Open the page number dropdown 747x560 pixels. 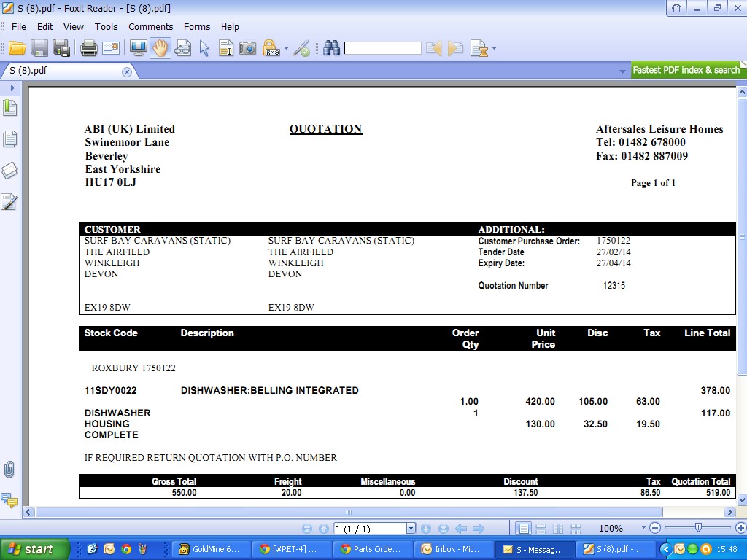click(411, 529)
